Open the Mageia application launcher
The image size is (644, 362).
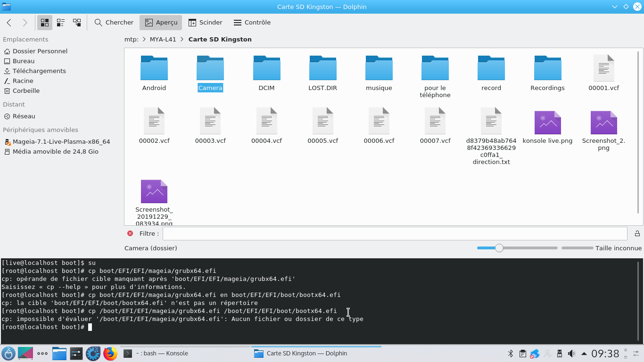pos(8,354)
